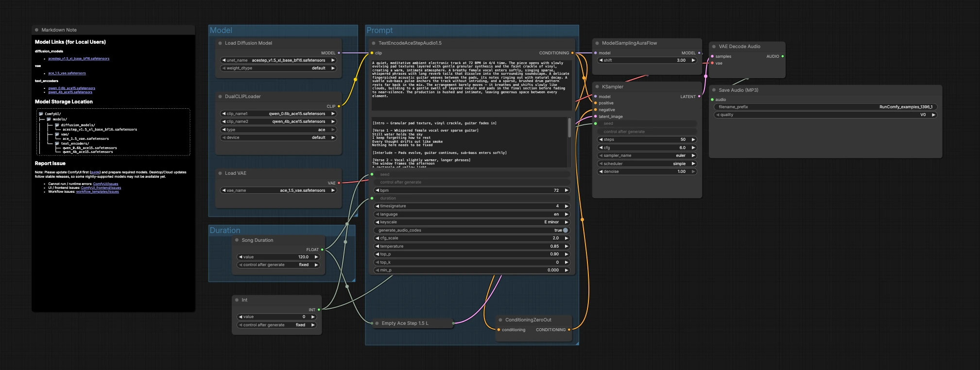Open the ComfyUI/issues link

tap(105, 184)
